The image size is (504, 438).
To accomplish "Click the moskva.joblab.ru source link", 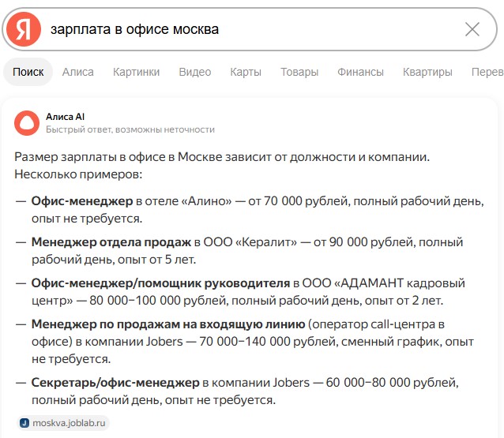I will 63,423.
